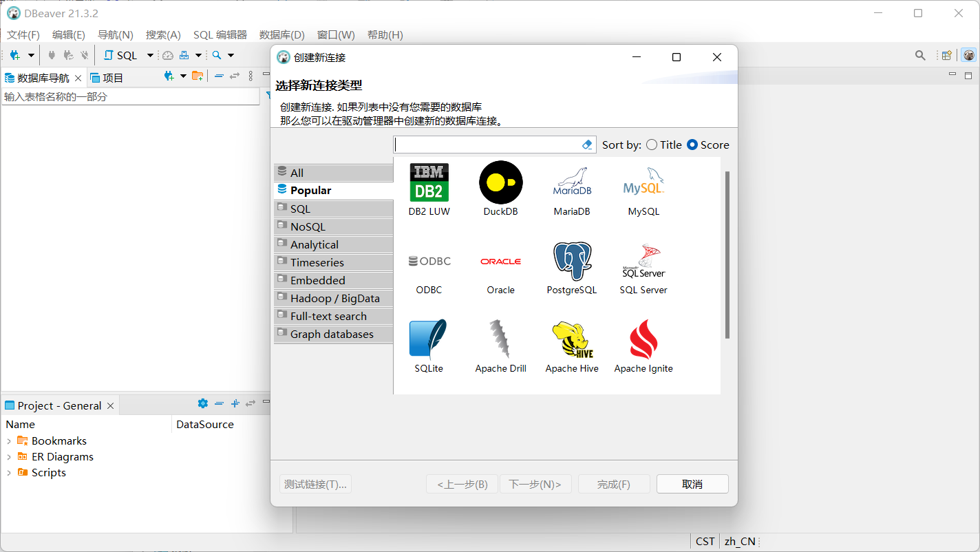Collapse all nodes in database navigator

click(219, 76)
